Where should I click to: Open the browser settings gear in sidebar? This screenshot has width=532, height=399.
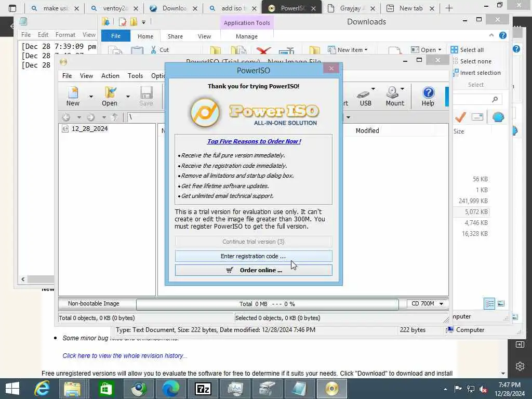point(520,366)
